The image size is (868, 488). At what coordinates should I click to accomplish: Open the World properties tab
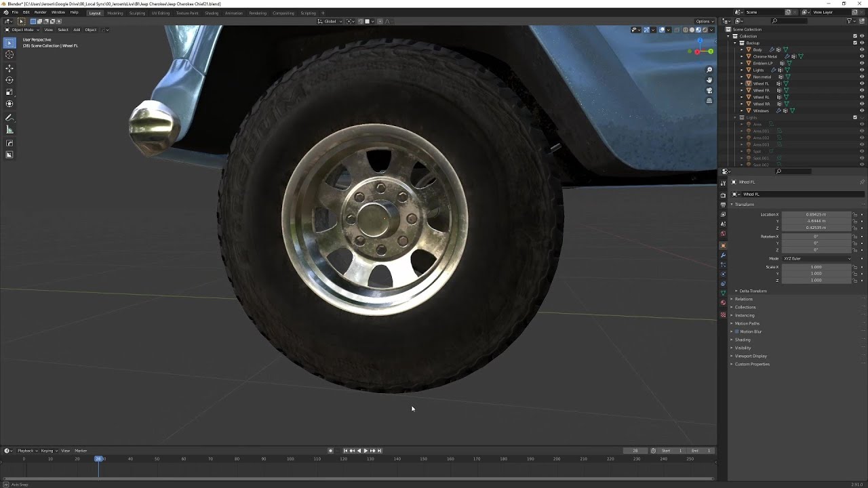[x=723, y=233]
